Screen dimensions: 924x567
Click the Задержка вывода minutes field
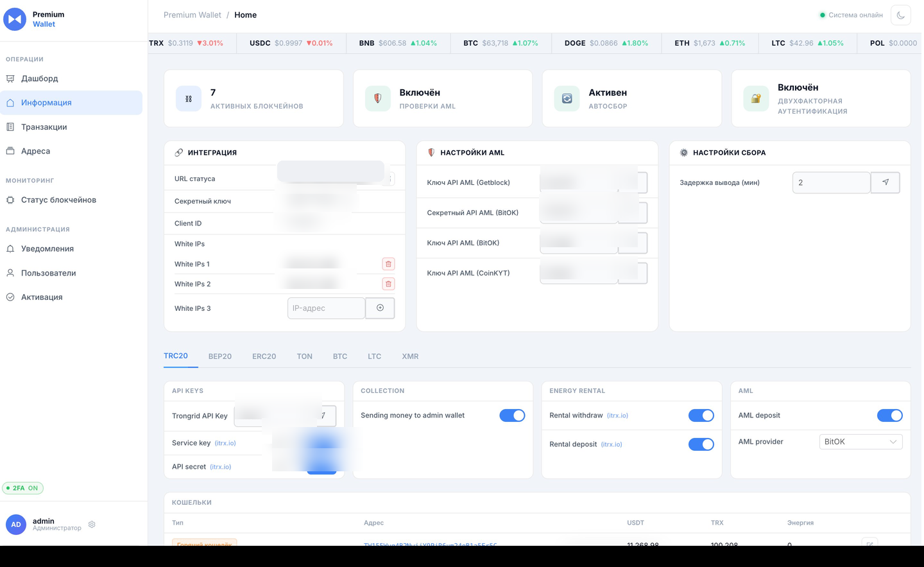(x=831, y=182)
